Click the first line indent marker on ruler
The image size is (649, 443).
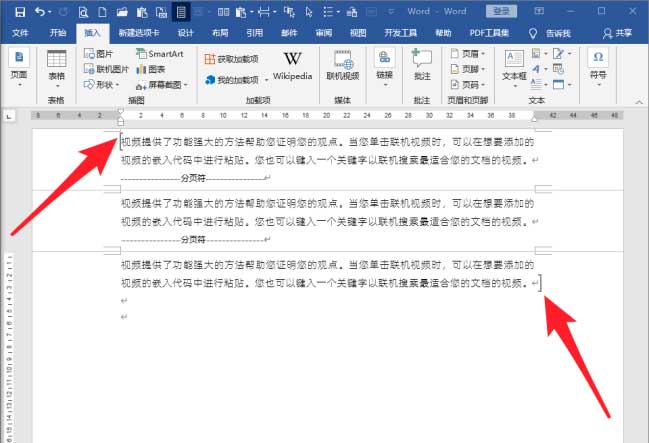point(120,112)
